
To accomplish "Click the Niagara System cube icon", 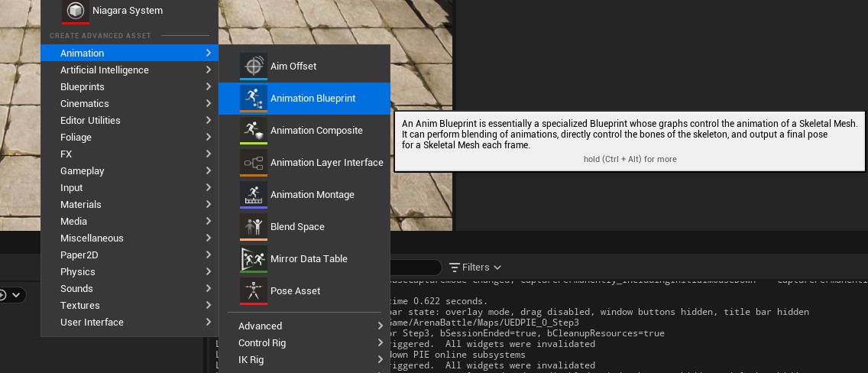I will [76, 11].
